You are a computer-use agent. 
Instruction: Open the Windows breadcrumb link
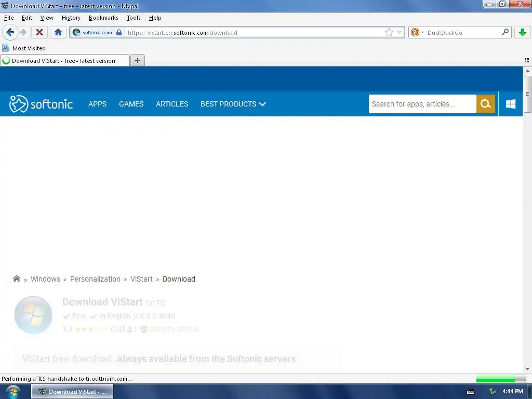pos(46,279)
